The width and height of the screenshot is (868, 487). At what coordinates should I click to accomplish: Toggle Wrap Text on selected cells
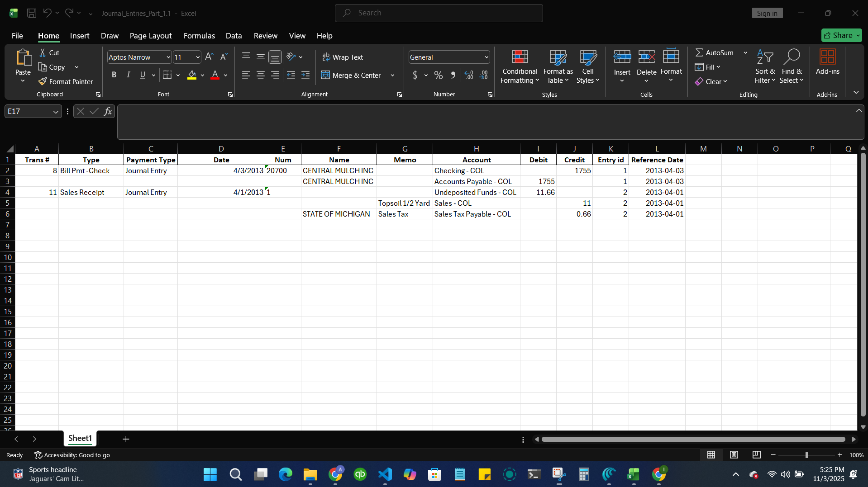click(x=343, y=57)
